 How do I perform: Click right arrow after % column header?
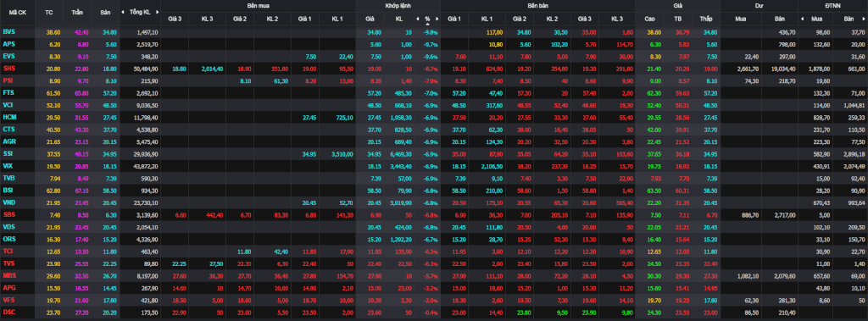pos(437,19)
